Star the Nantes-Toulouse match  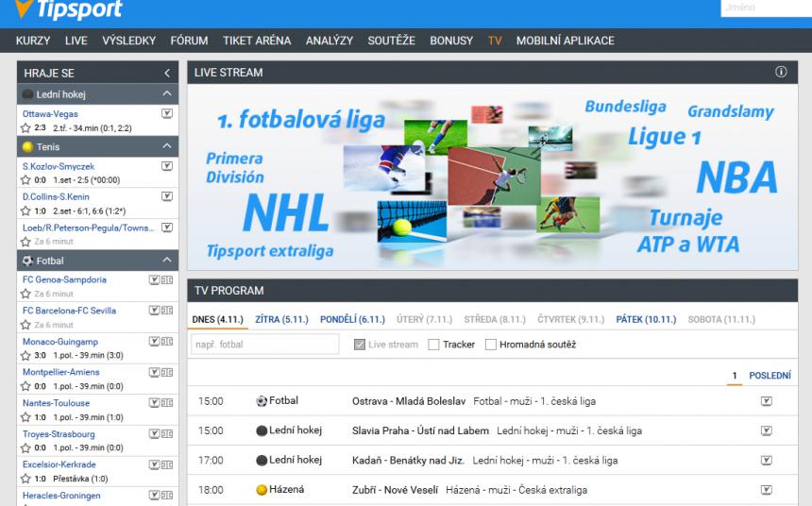(x=25, y=417)
